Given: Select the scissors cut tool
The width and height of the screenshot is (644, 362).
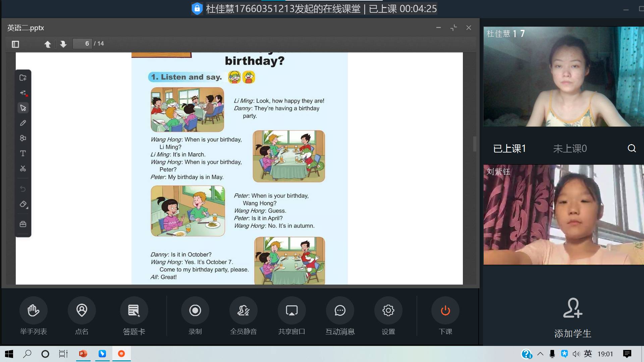Looking at the screenshot, I should [23, 168].
